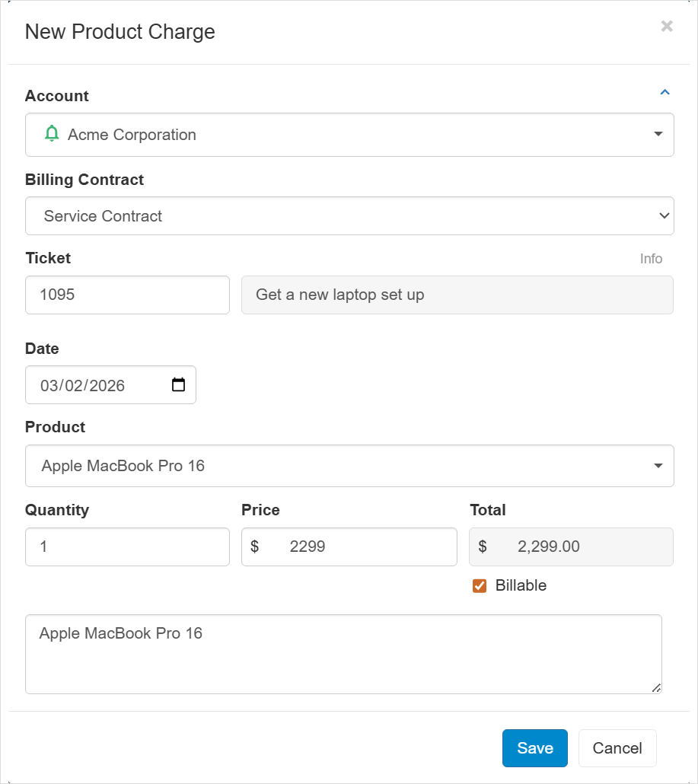Click the caret on the Product dropdown
Image resolution: width=698 pixels, height=784 pixels.
click(x=658, y=465)
